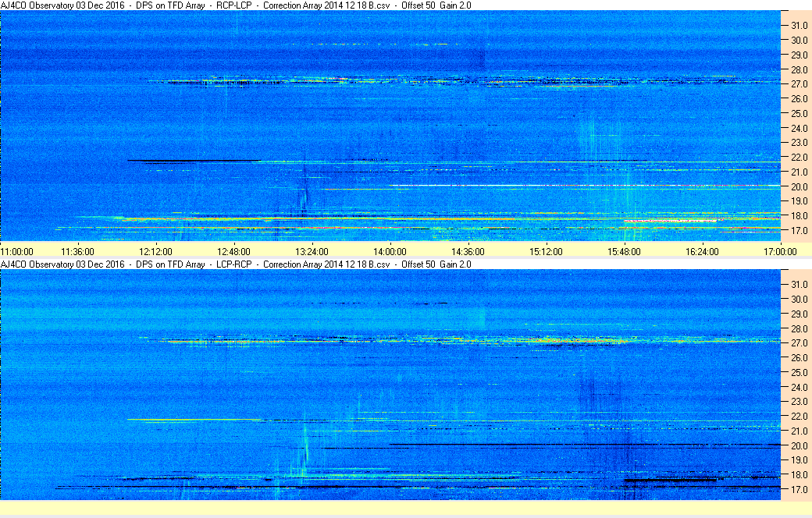Viewport: 812px width, 518px height.
Task: Click the 14:36:00 time axis label
Action: pos(468,251)
